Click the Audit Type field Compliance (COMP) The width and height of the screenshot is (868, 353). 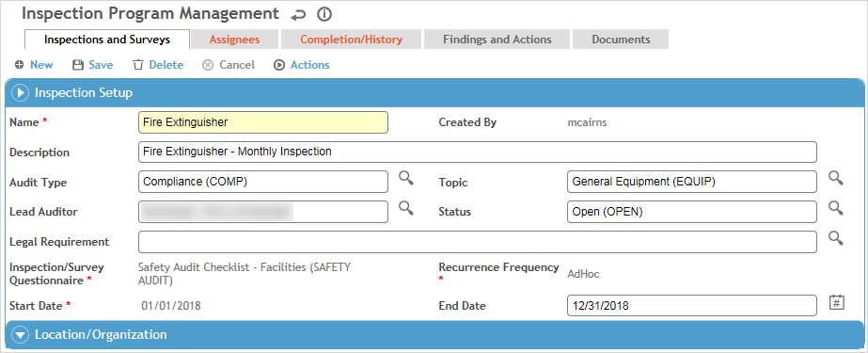(263, 182)
